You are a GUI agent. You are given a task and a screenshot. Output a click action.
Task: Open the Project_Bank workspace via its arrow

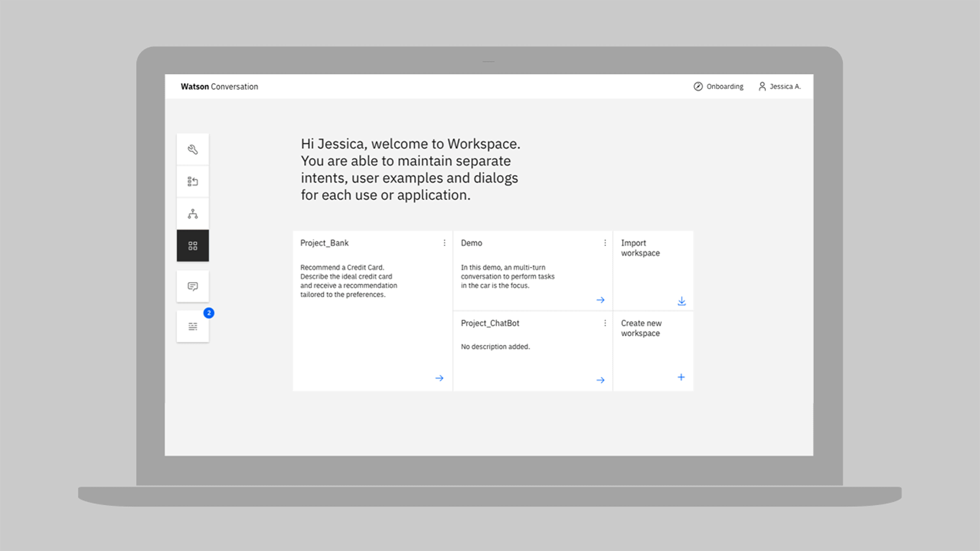[439, 378]
